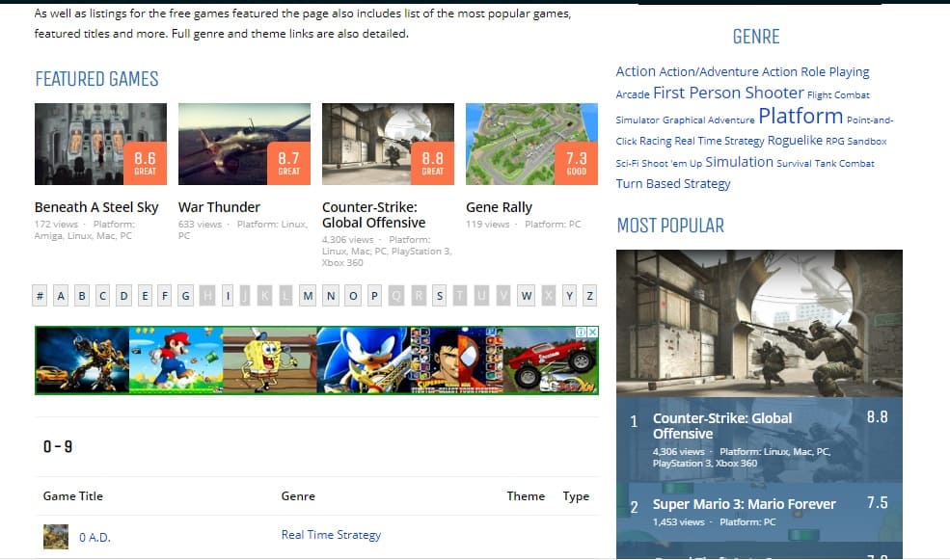
Task: Click the Genre column header in table
Action: pos(298,495)
